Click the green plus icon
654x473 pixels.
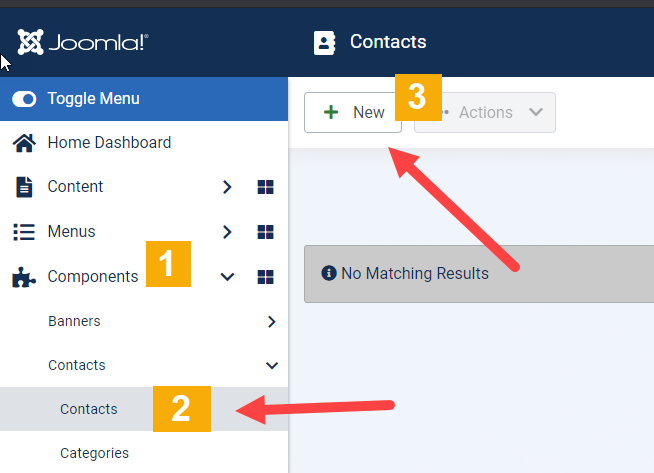331,112
